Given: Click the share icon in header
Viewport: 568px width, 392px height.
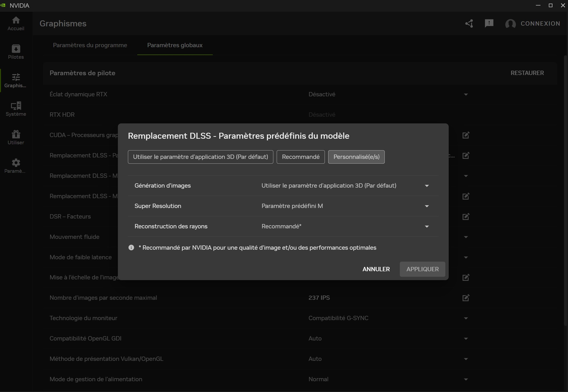Looking at the screenshot, I should [x=469, y=23].
